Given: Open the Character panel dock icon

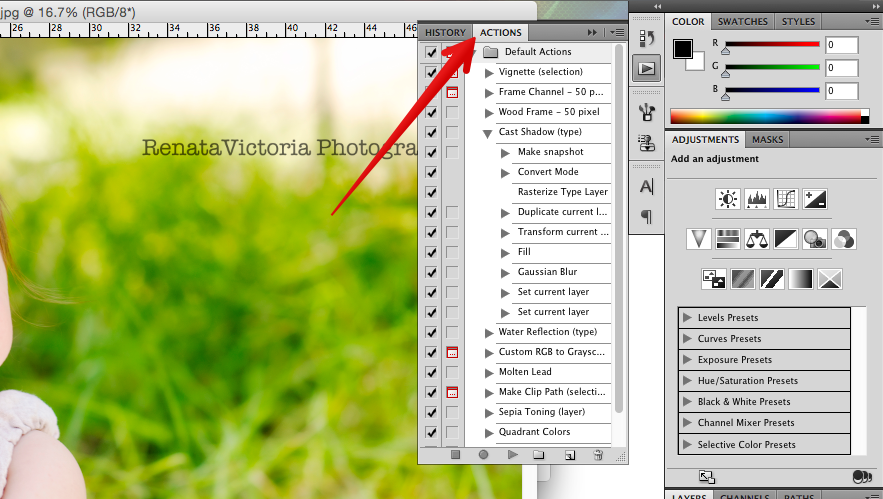Looking at the screenshot, I should pyautogui.click(x=646, y=186).
